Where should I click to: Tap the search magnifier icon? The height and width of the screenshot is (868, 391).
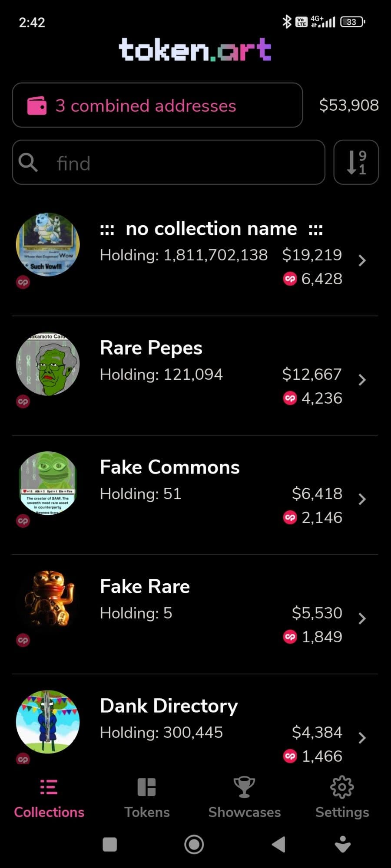click(x=28, y=163)
